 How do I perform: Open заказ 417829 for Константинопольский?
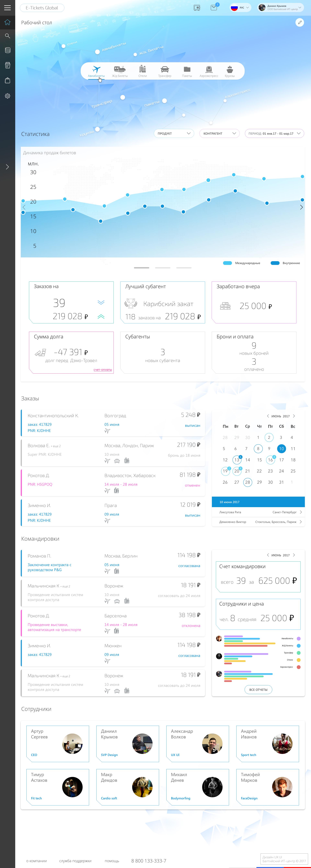click(40, 425)
